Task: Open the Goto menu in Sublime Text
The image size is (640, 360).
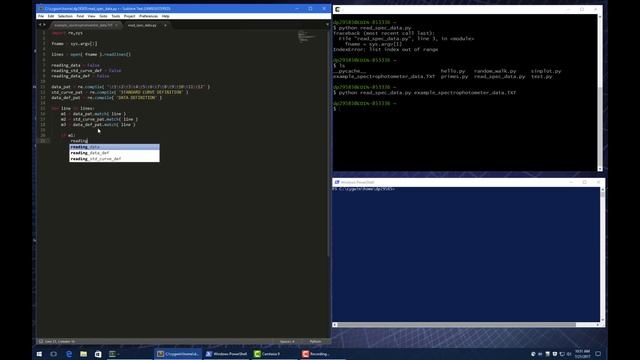Action: point(103,16)
